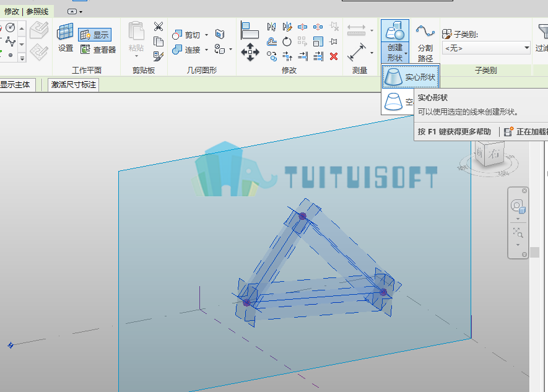
Task: Select the Align tool in 修改 panel
Action: [250, 30]
